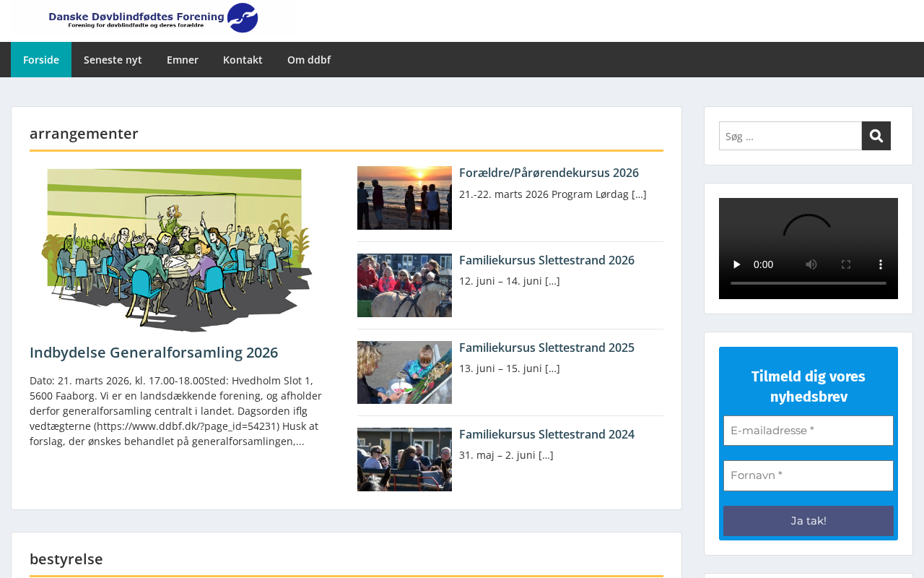Viewport: 924px width, 578px height.
Task: Open the Emner menu
Action: click(183, 60)
